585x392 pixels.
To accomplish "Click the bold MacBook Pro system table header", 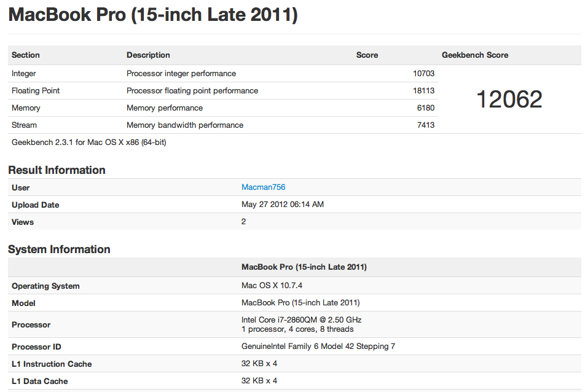I will pos(304,267).
